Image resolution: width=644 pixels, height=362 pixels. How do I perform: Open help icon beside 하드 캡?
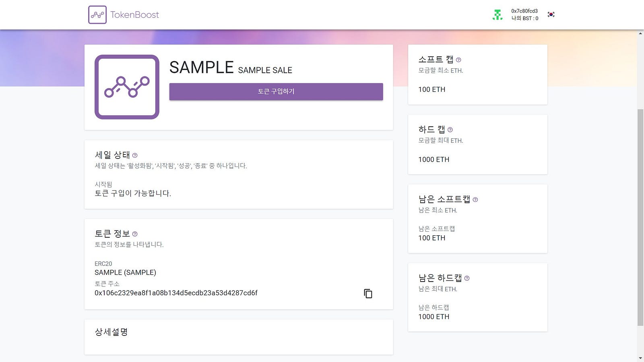pyautogui.click(x=450, y=130)
